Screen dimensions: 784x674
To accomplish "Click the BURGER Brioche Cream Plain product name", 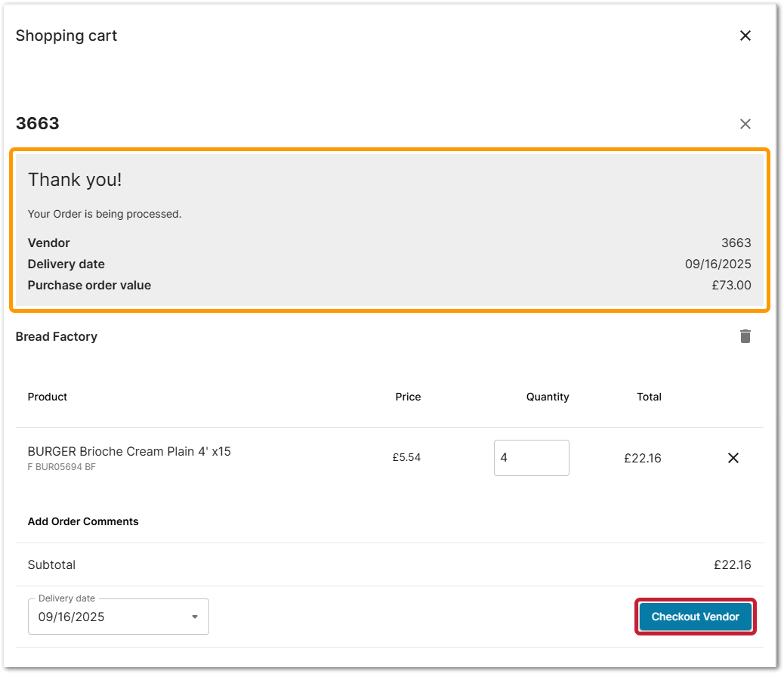I will point(129,451).
